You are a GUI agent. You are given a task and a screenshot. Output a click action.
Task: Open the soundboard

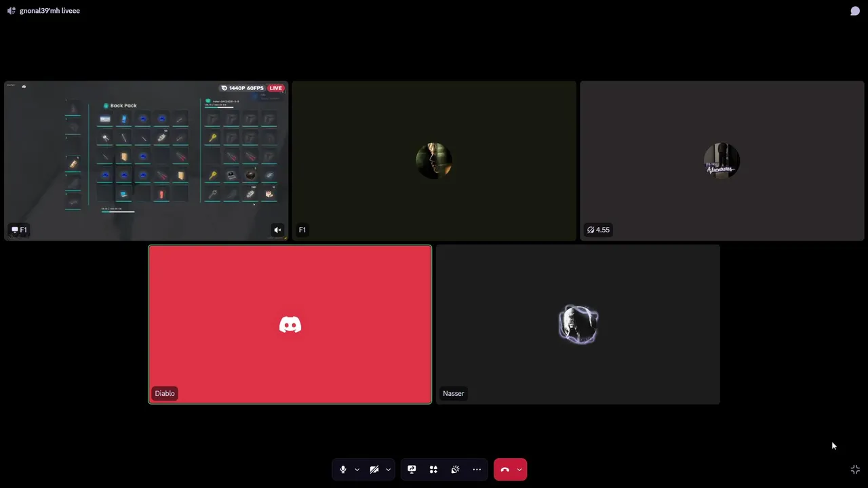click(455, 470)
